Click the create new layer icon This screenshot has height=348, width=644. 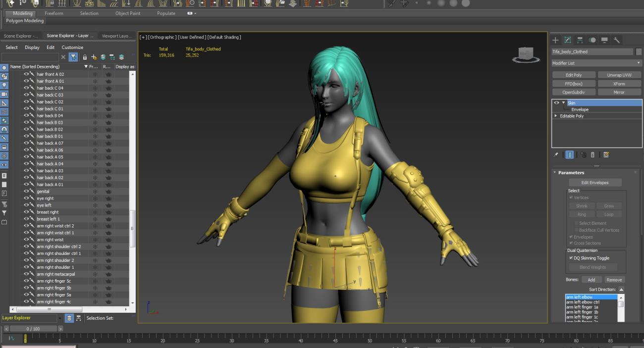click(x=94, y=57)
